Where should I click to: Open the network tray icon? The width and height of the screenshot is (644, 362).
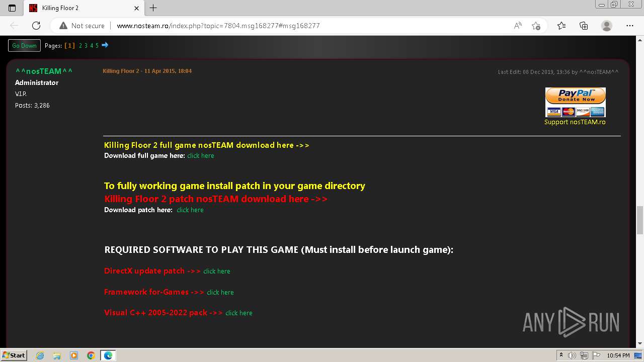pos(584,355)
